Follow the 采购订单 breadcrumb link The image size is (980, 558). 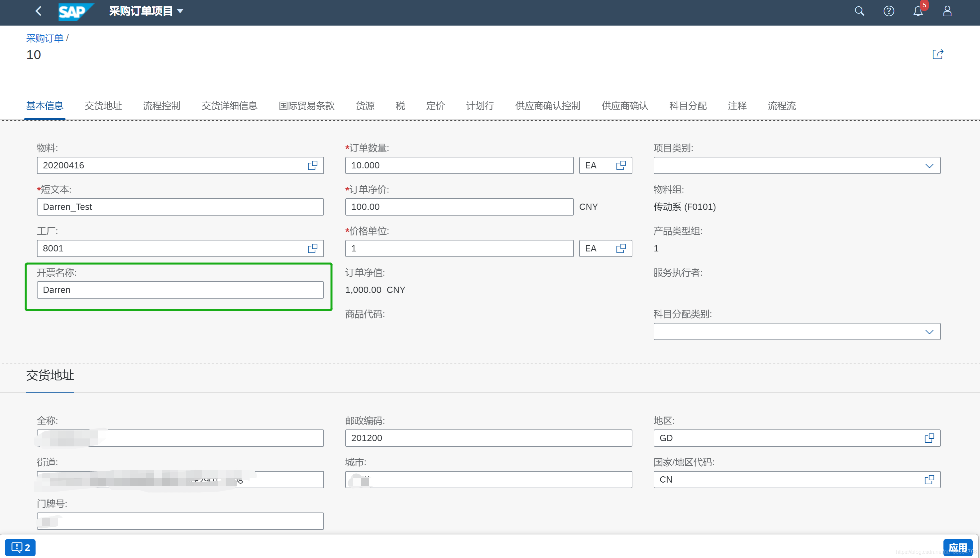[45, 38]
